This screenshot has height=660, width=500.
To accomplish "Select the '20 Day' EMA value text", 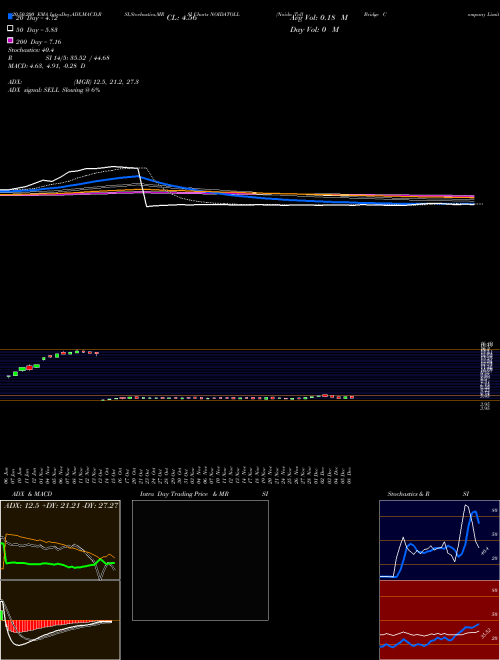I will tap(36, 18).
